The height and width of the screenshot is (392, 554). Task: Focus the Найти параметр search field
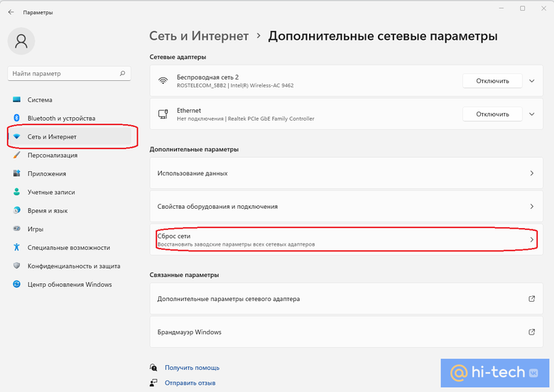(70, 73)
